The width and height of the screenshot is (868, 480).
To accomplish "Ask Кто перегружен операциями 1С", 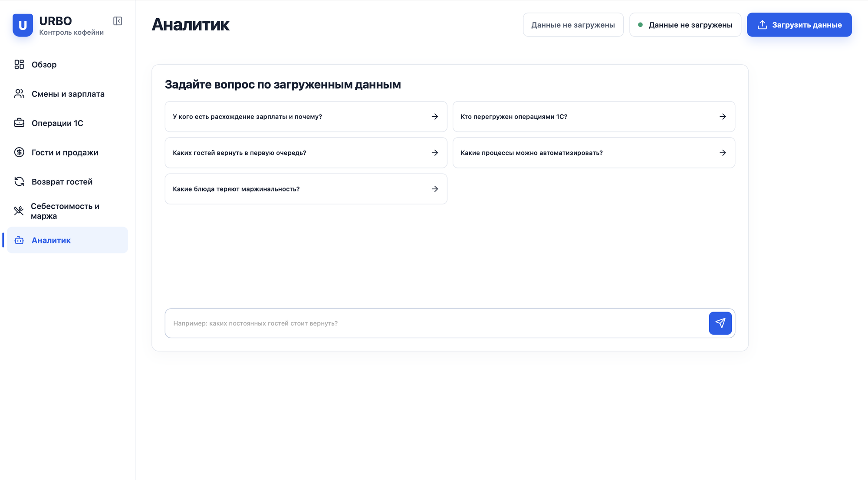I will (594, 117).
